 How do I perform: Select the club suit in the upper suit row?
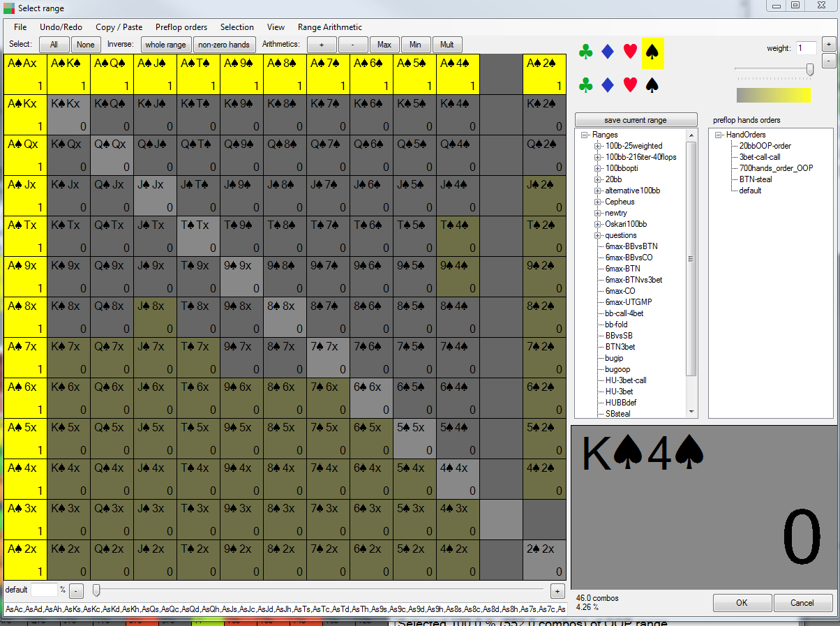point(587,52)
